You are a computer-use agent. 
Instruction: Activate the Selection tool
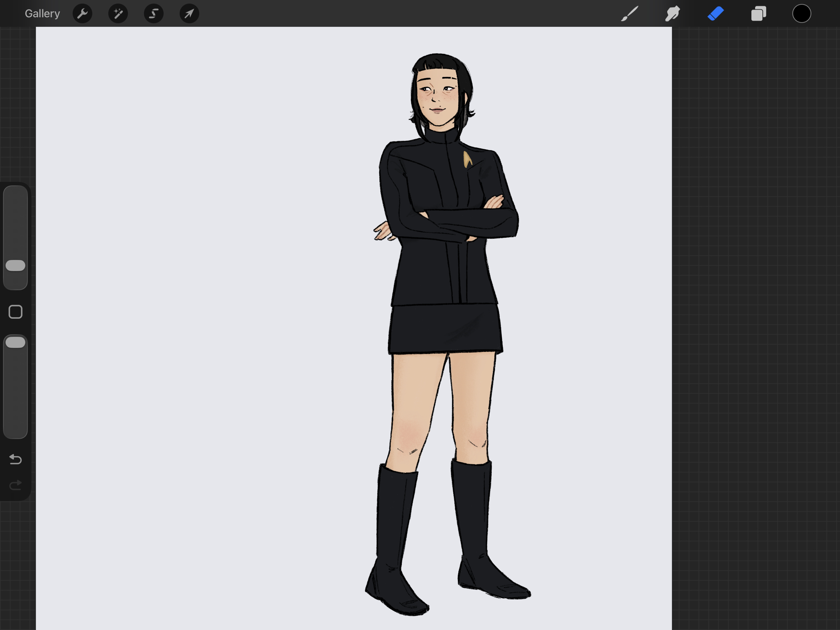[x=154, y=13]
